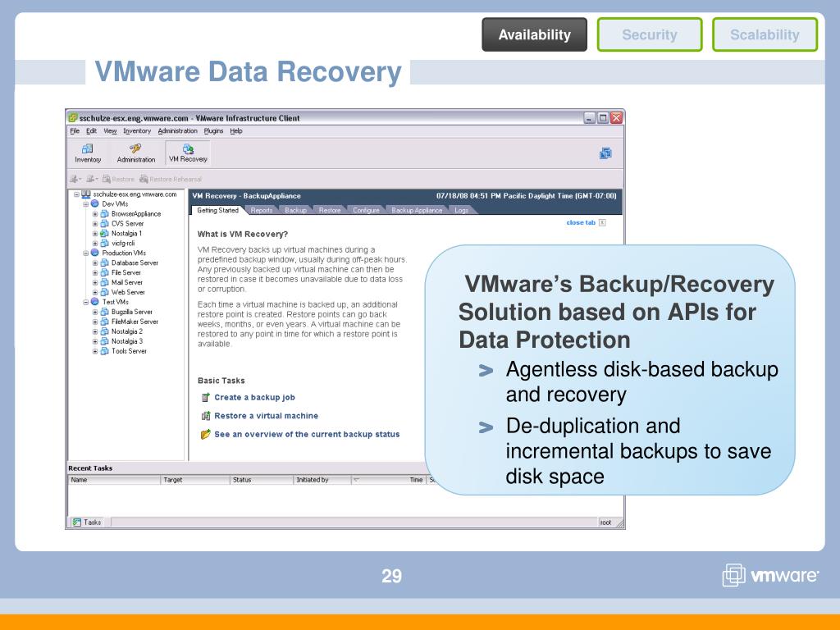Switch to the Backup Appliance tab

pos(417,210)
